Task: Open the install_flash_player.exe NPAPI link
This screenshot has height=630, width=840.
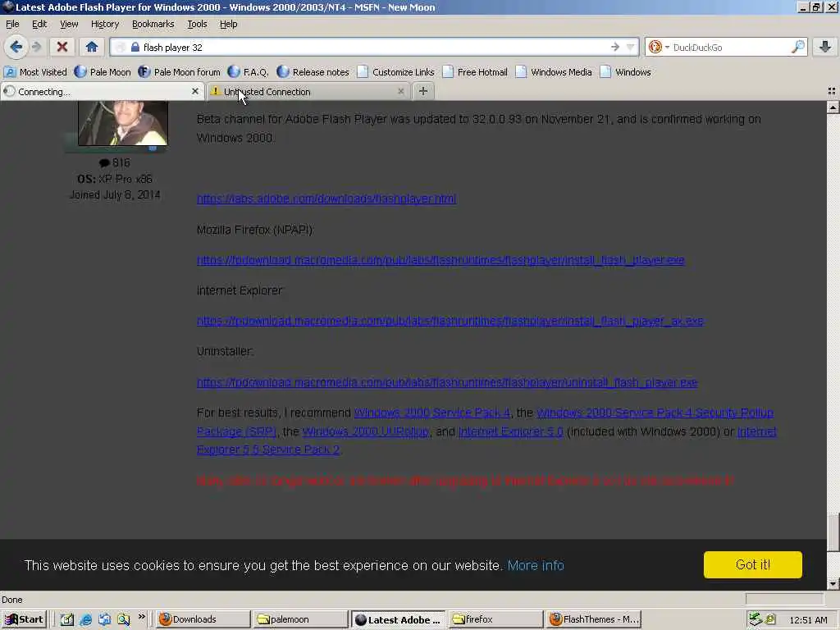Action: 441,260
